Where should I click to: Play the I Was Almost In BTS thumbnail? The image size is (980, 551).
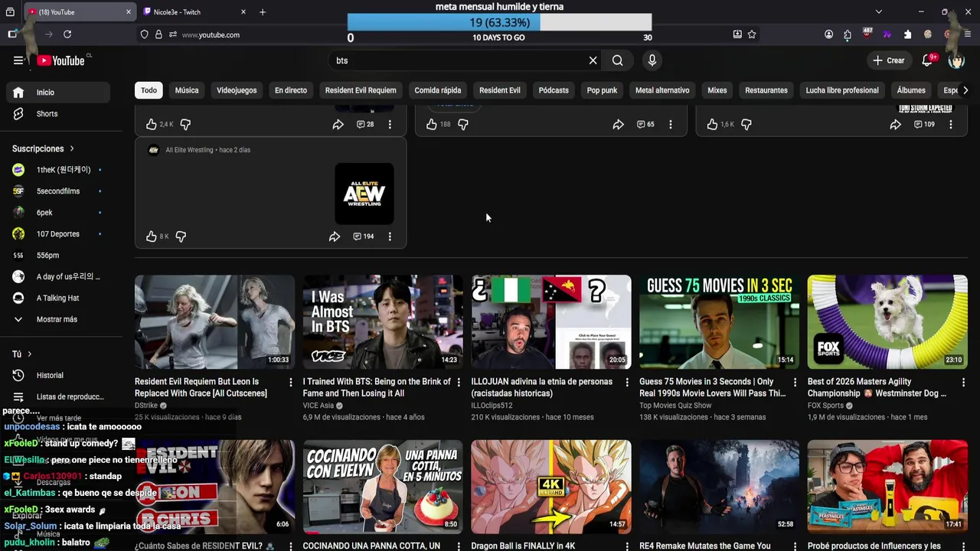(x=383, y=322)
